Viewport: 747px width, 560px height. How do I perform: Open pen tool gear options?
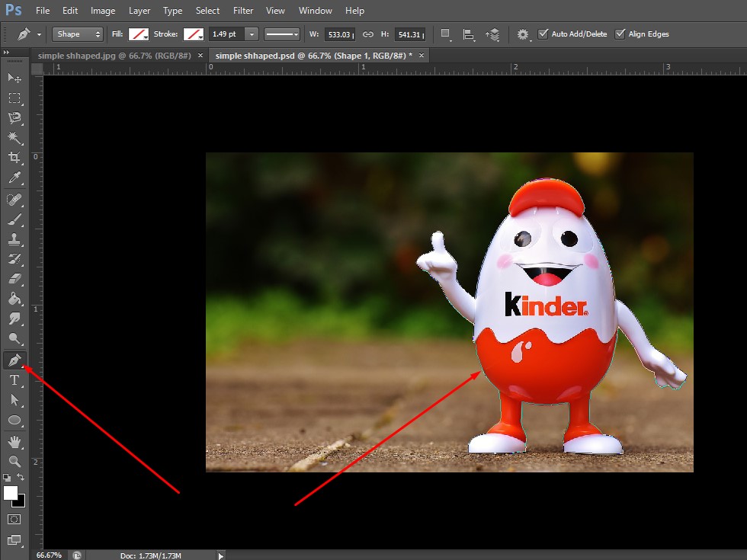point(523,34)
